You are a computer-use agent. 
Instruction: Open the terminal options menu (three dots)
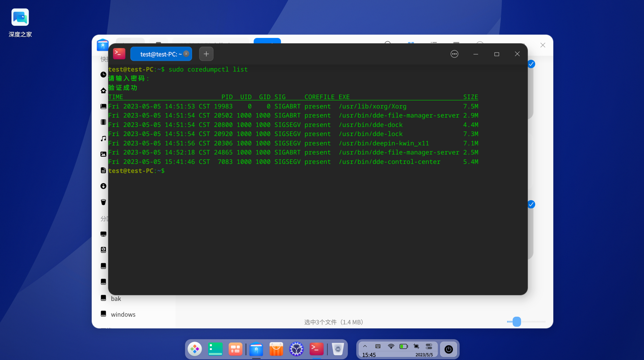pos(454,54)
